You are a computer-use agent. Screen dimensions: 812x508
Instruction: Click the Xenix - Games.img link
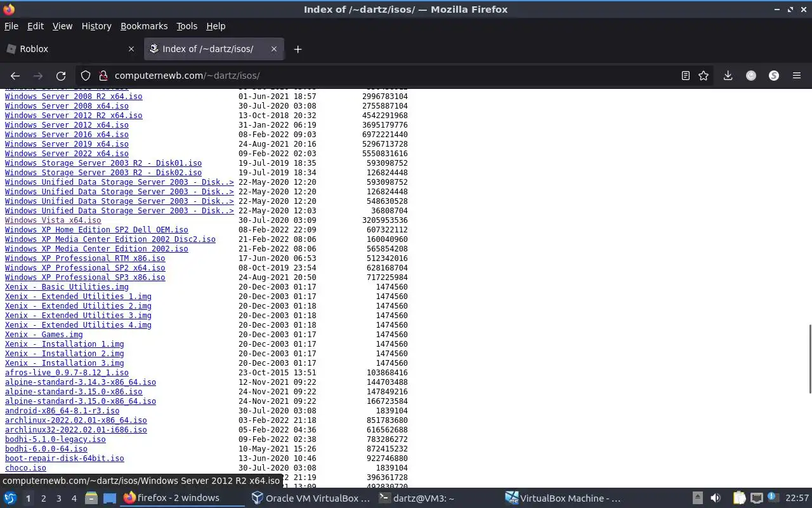[x=44, y=335]
